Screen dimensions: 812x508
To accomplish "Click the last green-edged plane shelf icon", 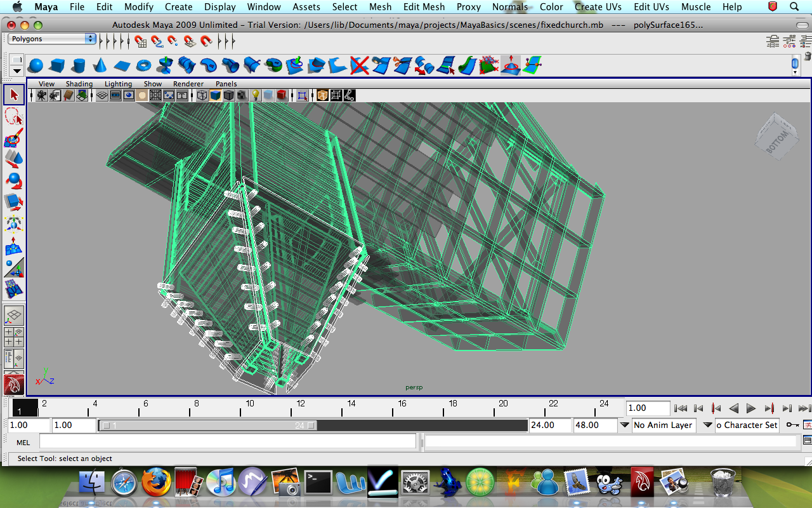I will pos(532,65).
